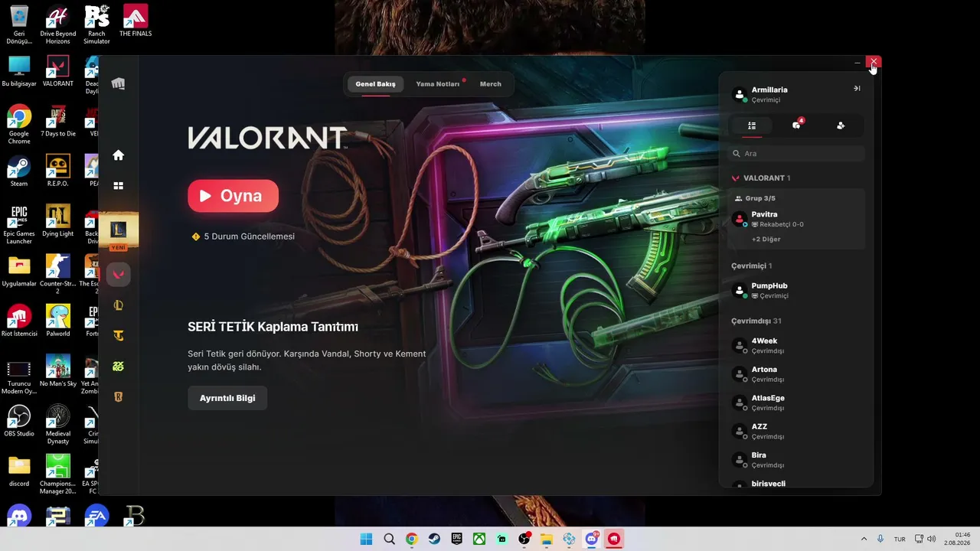Open the friends list tab icon
Viewport: 980px width, 551px height.
click(752, 126)
